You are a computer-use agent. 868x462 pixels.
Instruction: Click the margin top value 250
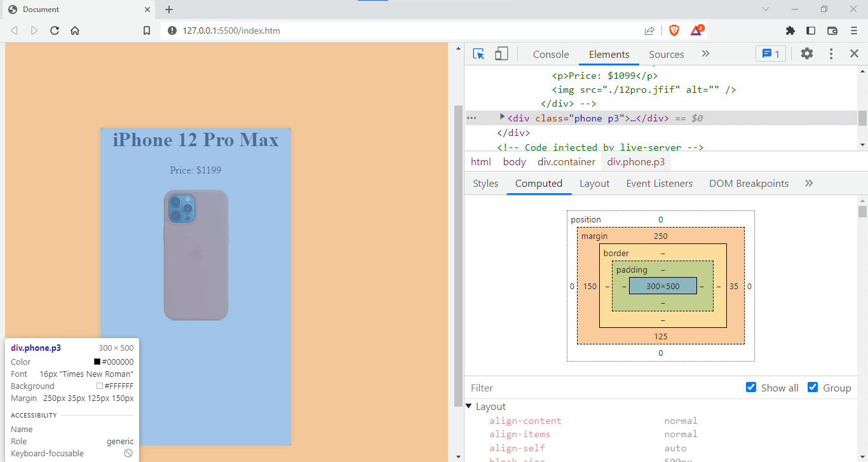point(661,236)
